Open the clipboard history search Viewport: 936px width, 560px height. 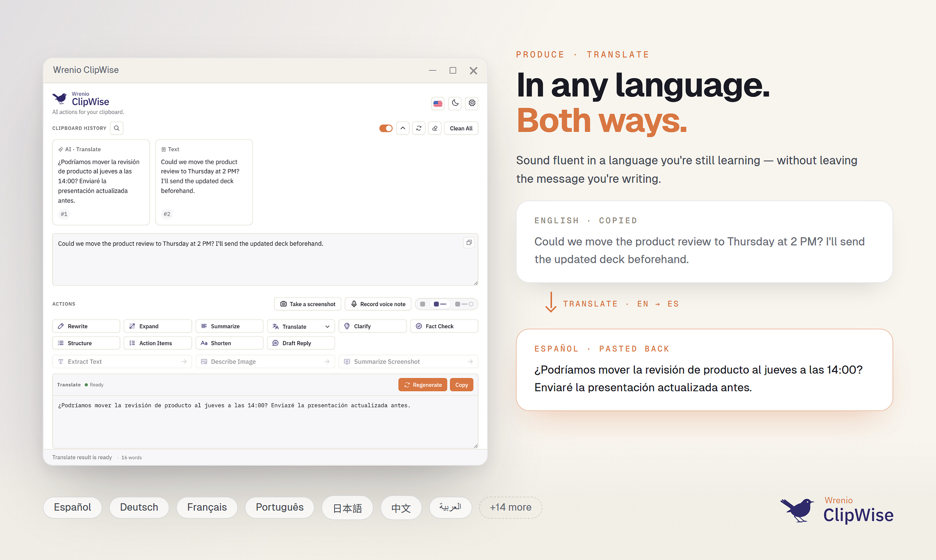pos(116,128)
